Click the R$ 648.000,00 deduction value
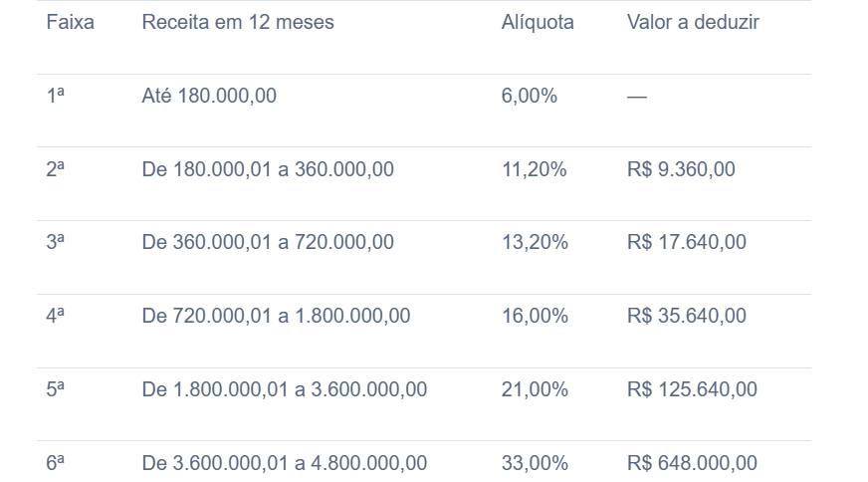 [692, 463]
